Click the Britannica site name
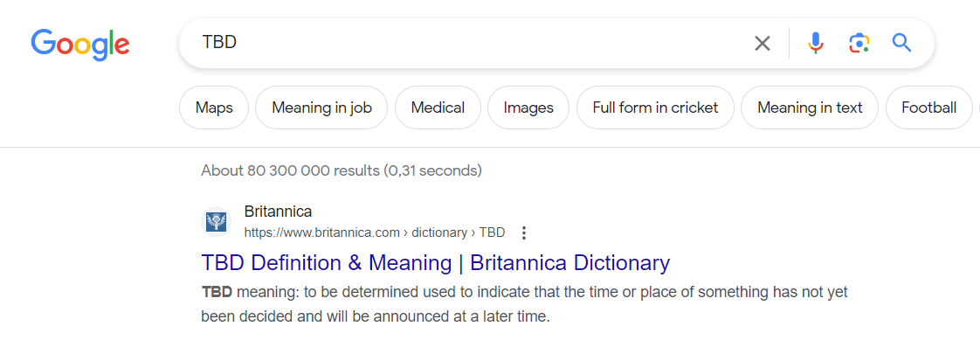Screen dimensions: 980x354 point(278,212)
